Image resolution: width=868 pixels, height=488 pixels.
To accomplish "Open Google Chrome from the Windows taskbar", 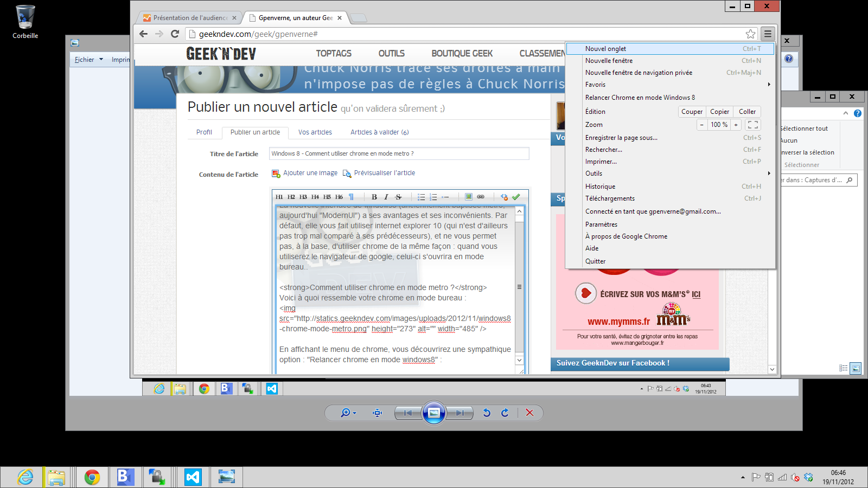I will (x=92, y=477).
